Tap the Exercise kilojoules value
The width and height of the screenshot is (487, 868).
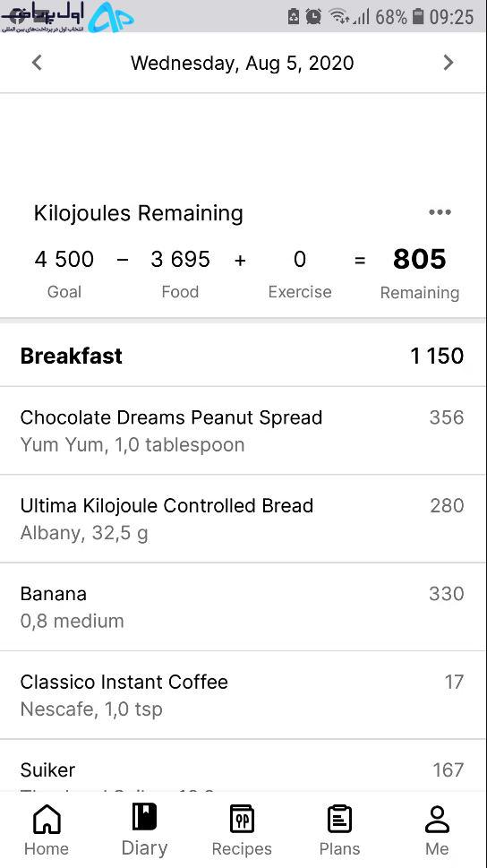299,259
